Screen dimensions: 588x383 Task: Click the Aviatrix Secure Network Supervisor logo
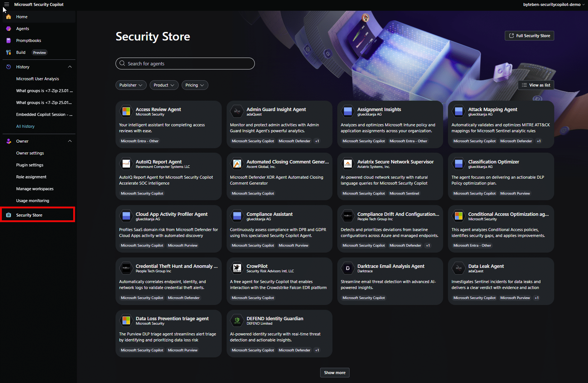348,164
